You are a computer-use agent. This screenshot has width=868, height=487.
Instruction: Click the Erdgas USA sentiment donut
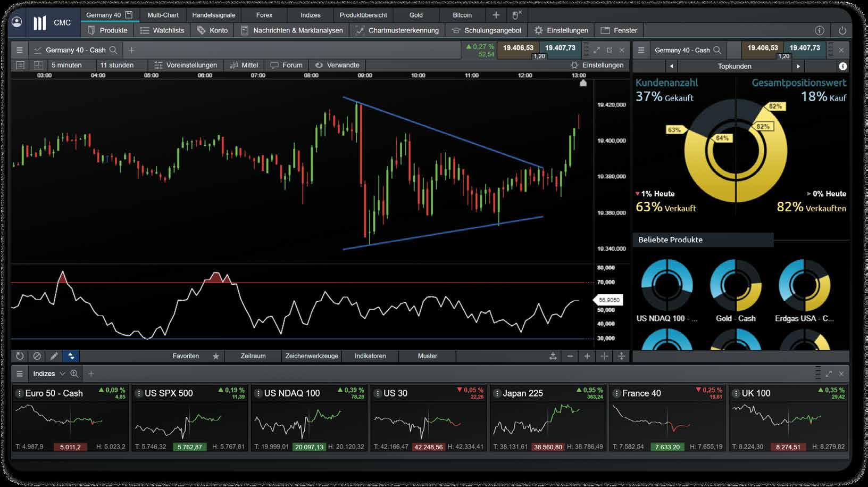point(804,285)
